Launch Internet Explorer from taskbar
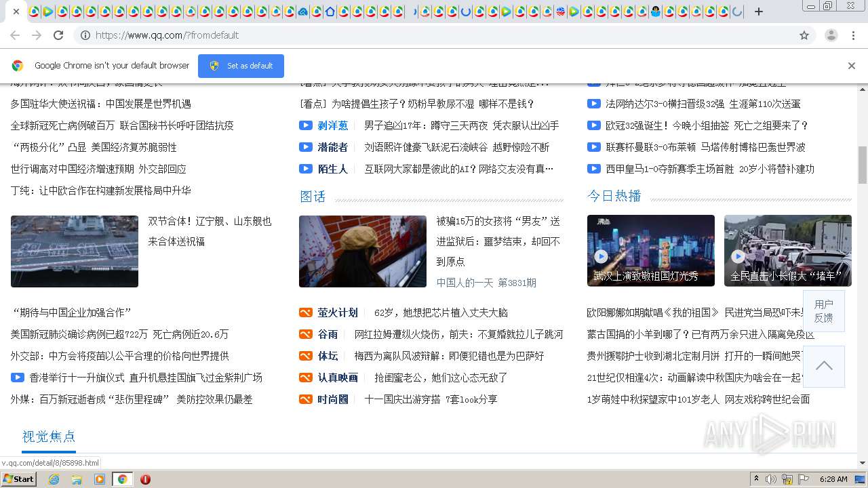The image size is (868, 488). pyautogui.click(x=54, y=479)
